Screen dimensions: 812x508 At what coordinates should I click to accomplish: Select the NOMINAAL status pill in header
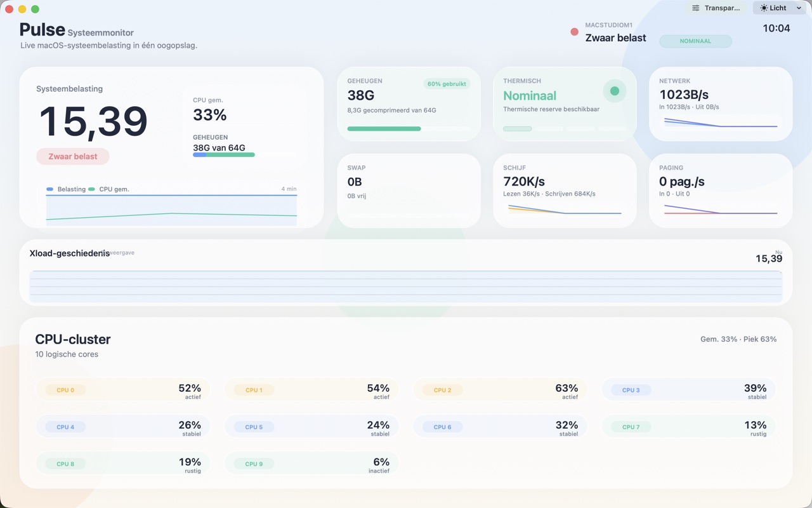point(695,41)
